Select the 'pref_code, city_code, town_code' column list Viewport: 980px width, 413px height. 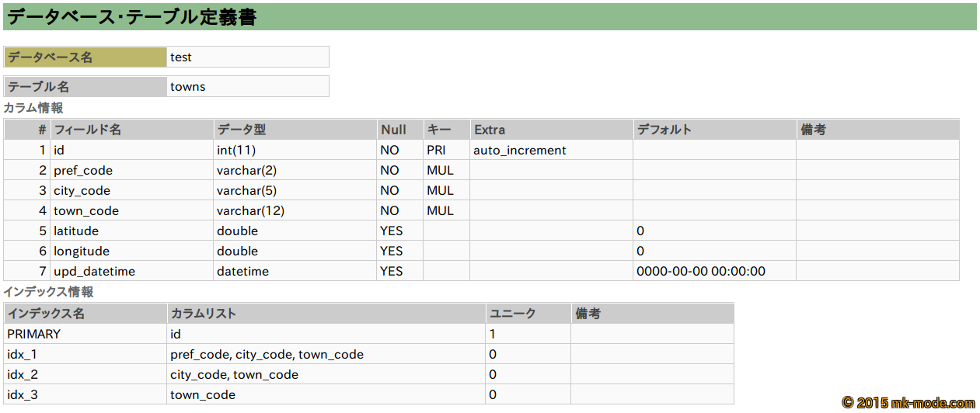[267, 355]
